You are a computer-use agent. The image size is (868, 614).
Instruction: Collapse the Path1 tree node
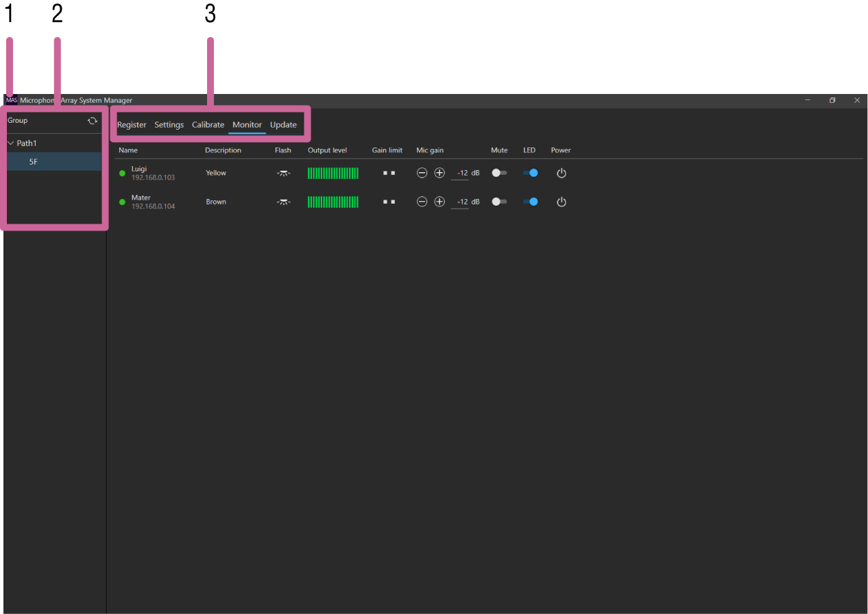11,143
